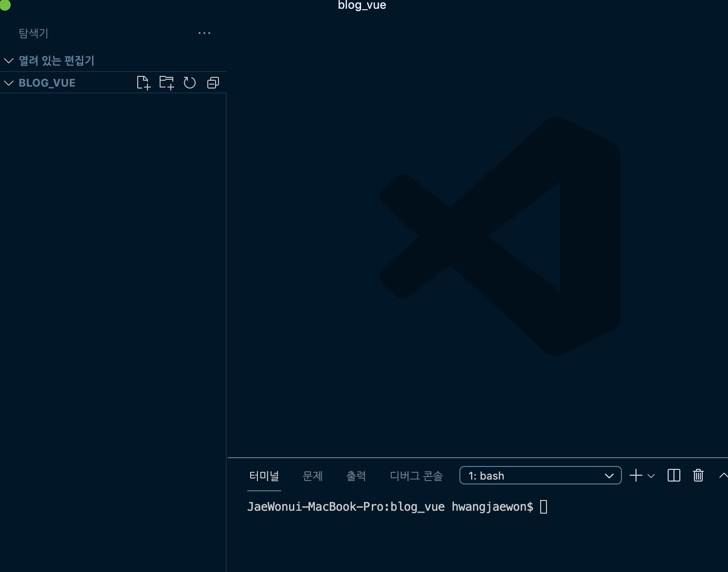Open explorer more actions ellipsis menu

[x=204, y=33]
